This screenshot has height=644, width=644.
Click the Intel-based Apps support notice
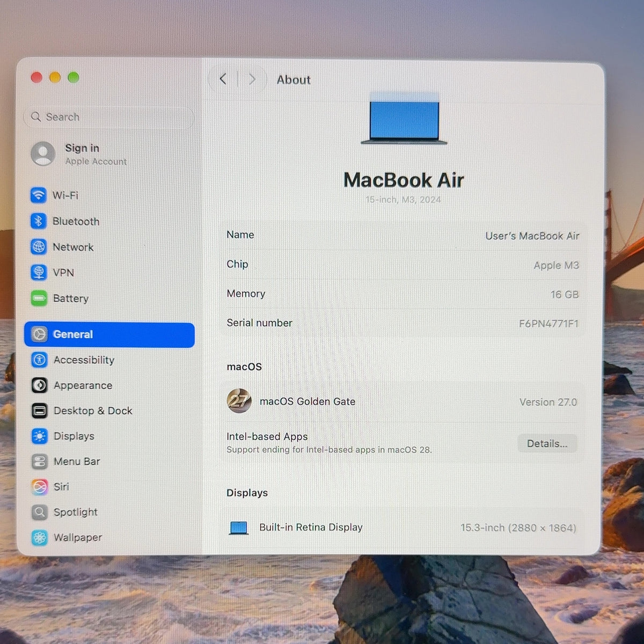tap(329, 450)
